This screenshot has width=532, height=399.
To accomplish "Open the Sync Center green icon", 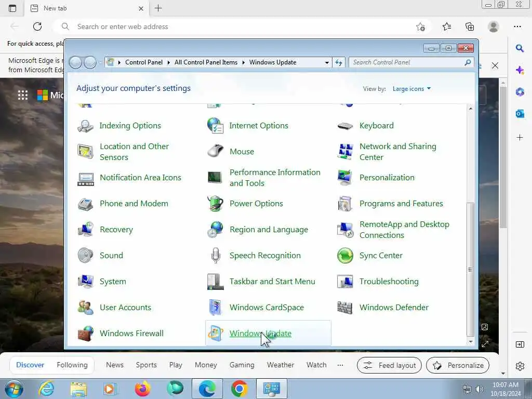I will coord(345,256).
